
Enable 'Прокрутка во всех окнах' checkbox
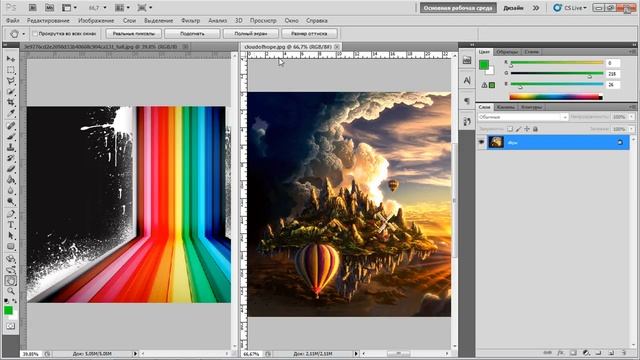[35, 33]
